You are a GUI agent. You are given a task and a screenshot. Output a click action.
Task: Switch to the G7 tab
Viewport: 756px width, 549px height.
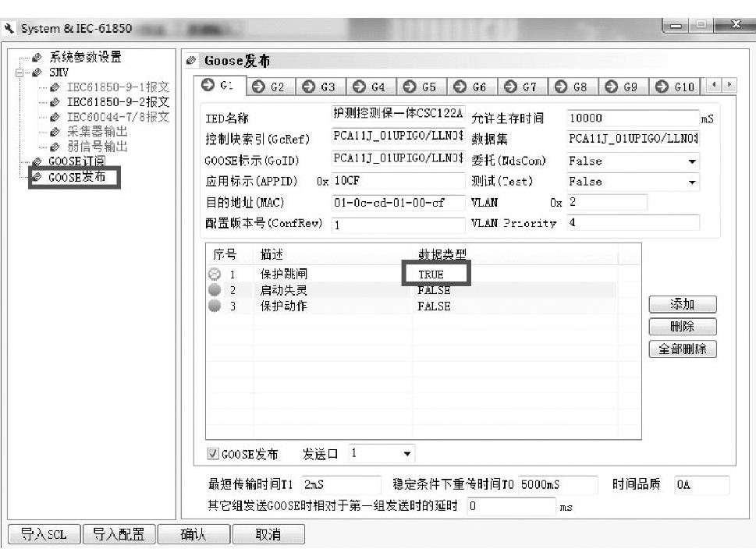[522, 87]
